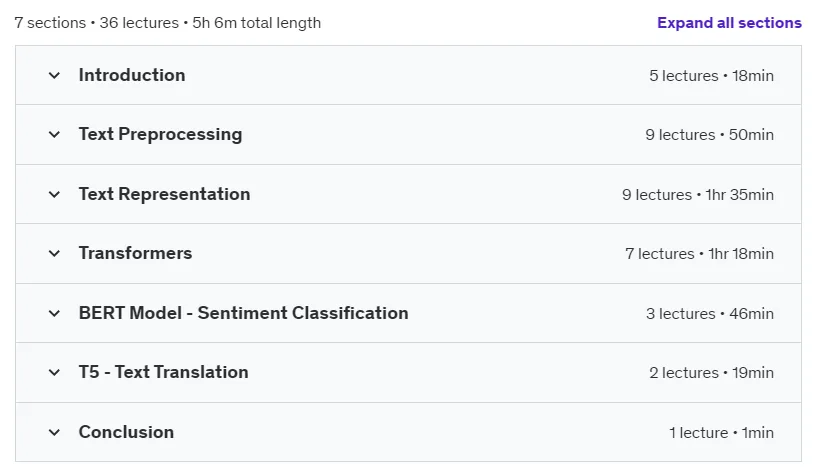Screen dimensions: 817x467
Task: Click the '5 lectures • 18min' label
Action: (x=711, y=76)
